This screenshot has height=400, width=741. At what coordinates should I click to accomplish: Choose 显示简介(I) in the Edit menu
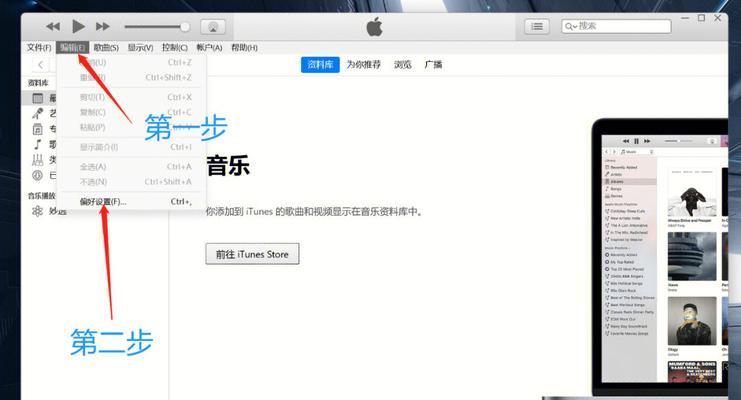coord(132,147)
